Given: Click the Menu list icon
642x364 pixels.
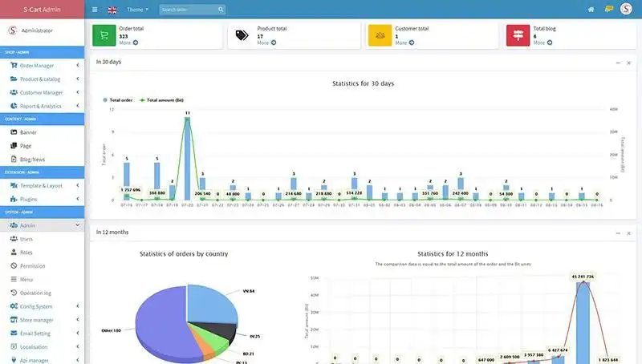Looking at the screenshot, I should tap(14, 279).
